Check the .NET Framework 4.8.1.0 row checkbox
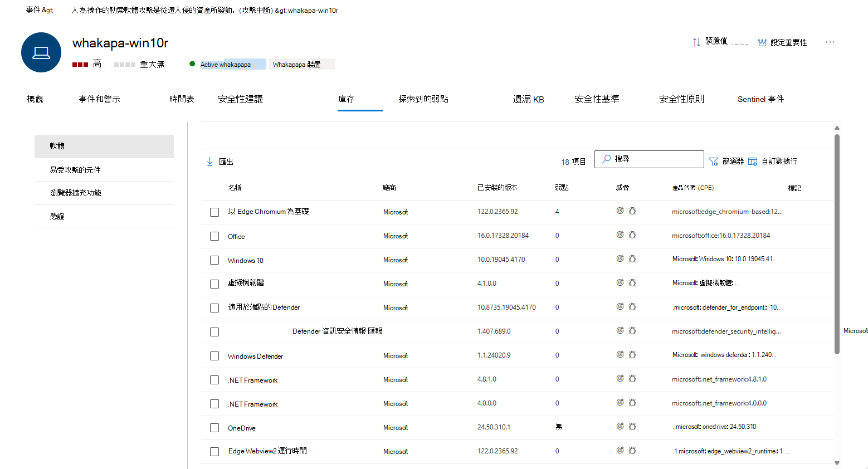The image size is (868, 469). (214, 380)
